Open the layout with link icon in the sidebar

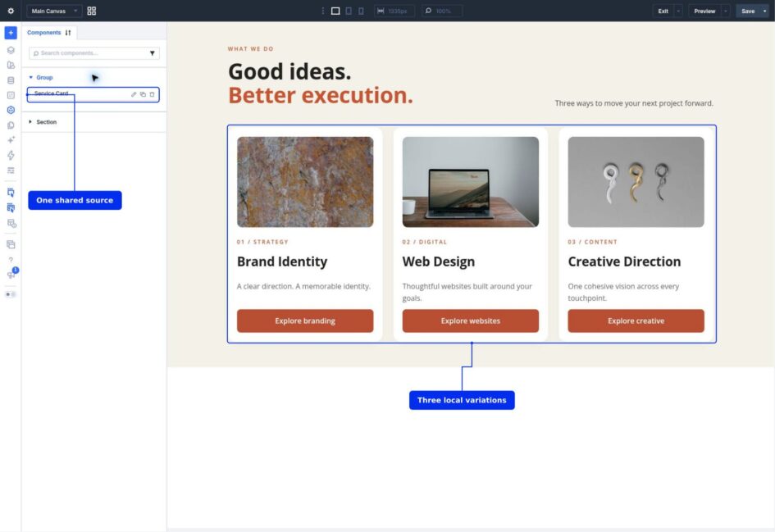[x=11, y=223]
